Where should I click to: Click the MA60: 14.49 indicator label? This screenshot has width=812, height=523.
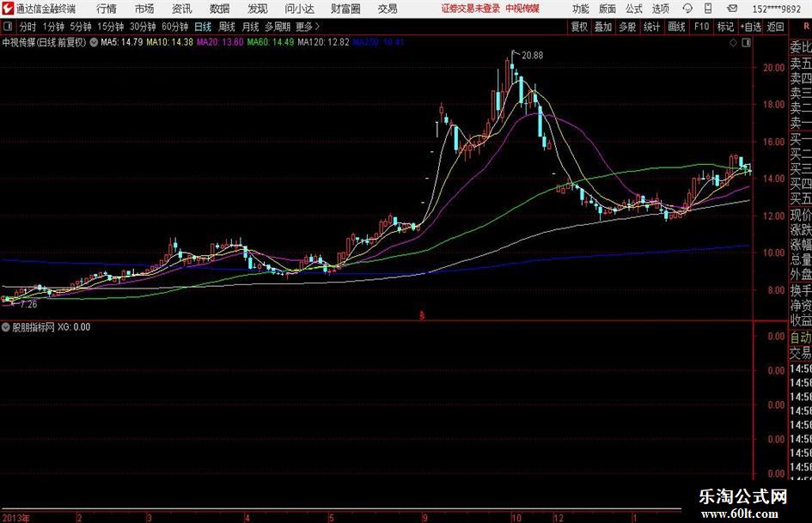pyautogui.click(x=271, y=42)
